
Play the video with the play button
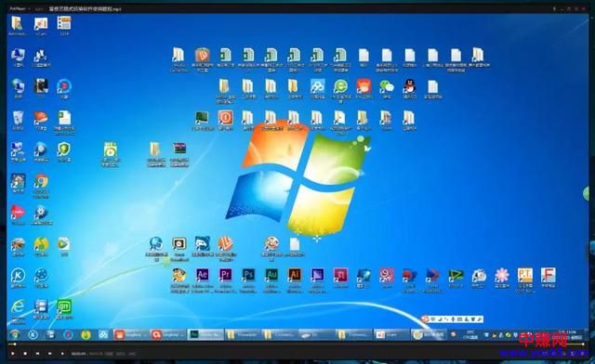13,354
